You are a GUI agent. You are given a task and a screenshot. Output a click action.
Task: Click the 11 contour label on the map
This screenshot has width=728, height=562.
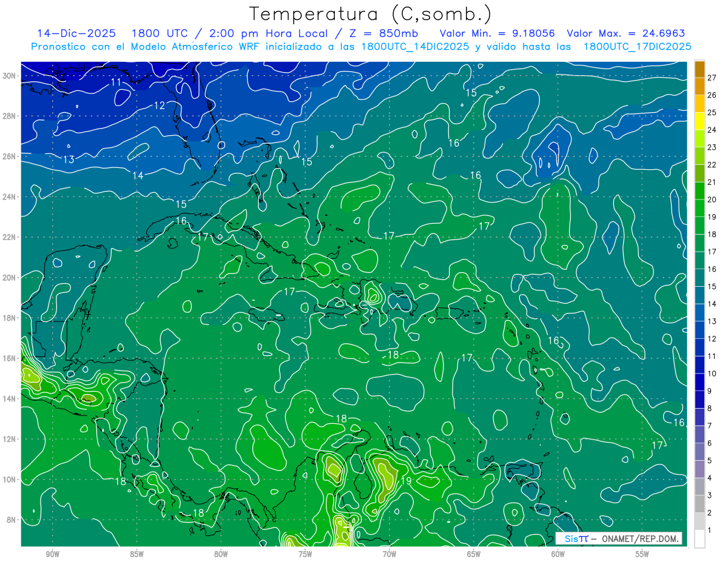point(115,82)
